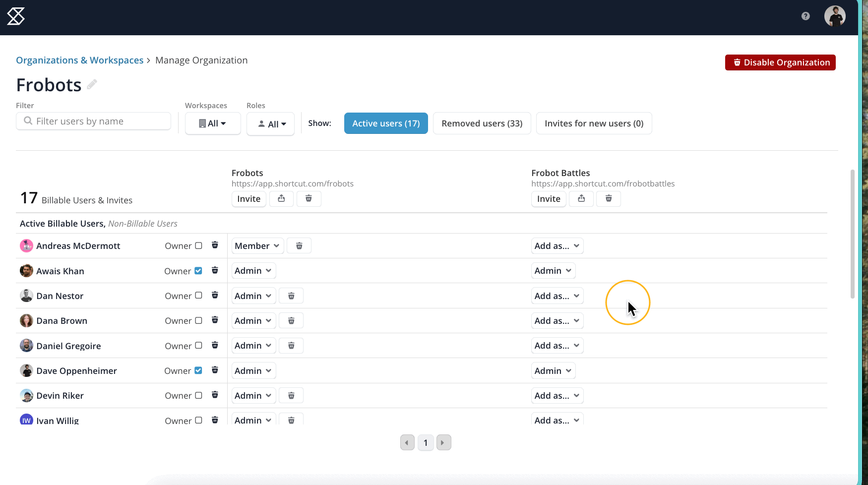Remove Ivan Willig from Frobots workspace
The image size is (868, 485).
point(291,420)
